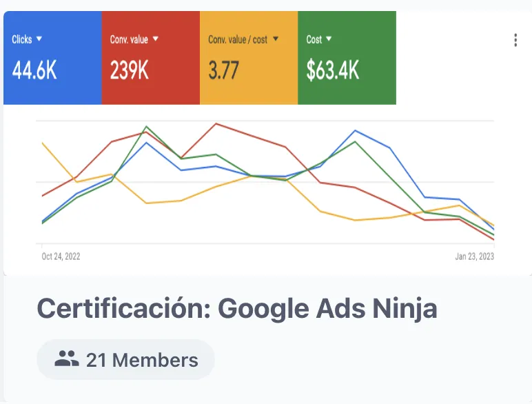Select the yellow Conv. value / cost scorecard
532x404 pixels.
tap(249, 58)
